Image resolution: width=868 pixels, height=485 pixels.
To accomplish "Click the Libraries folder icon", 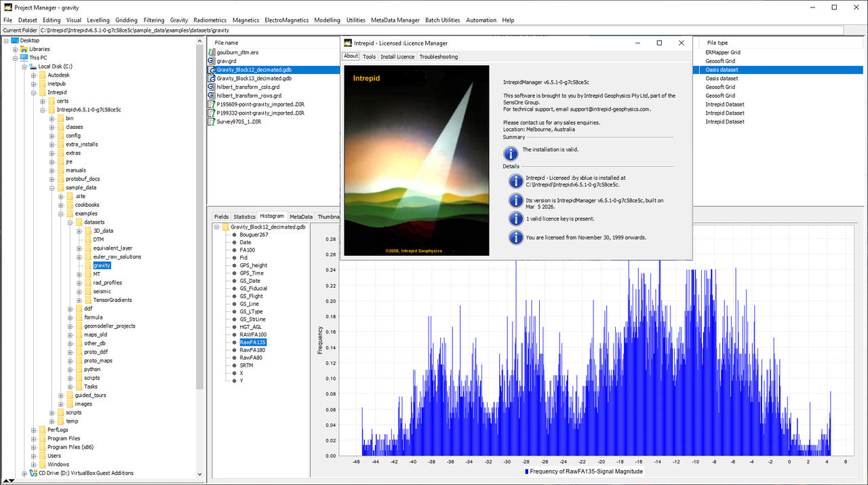I will (x=24, y=50).
